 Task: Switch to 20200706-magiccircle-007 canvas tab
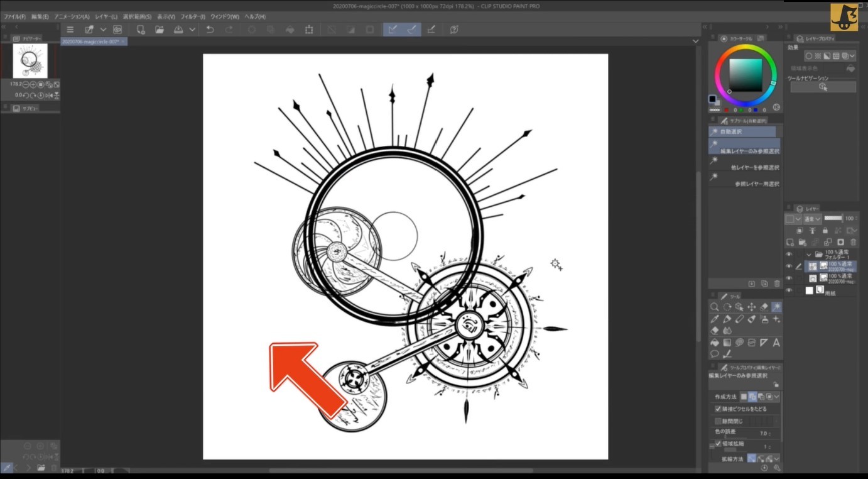pyautogui.click(x=94, y=41)
